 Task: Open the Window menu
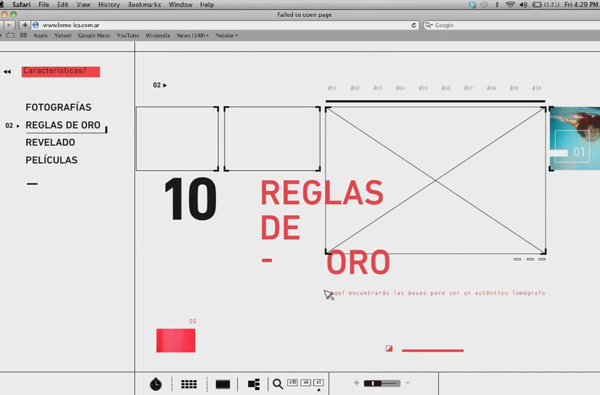pos(181,5)
